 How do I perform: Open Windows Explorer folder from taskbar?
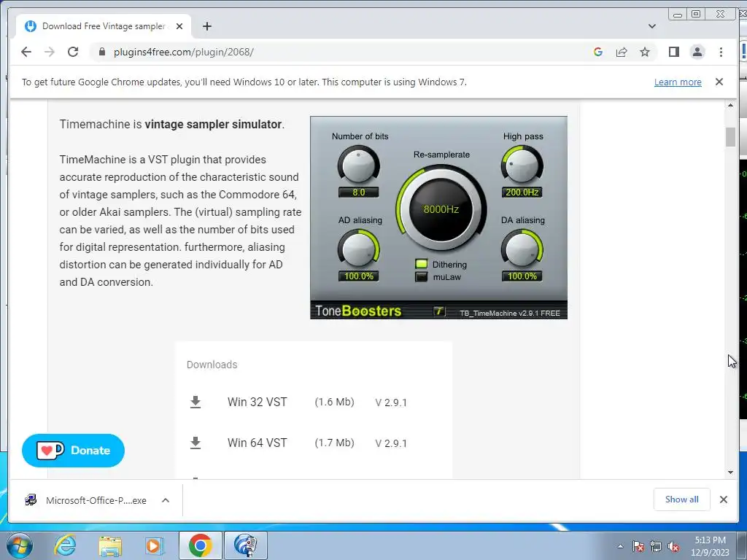110,545
